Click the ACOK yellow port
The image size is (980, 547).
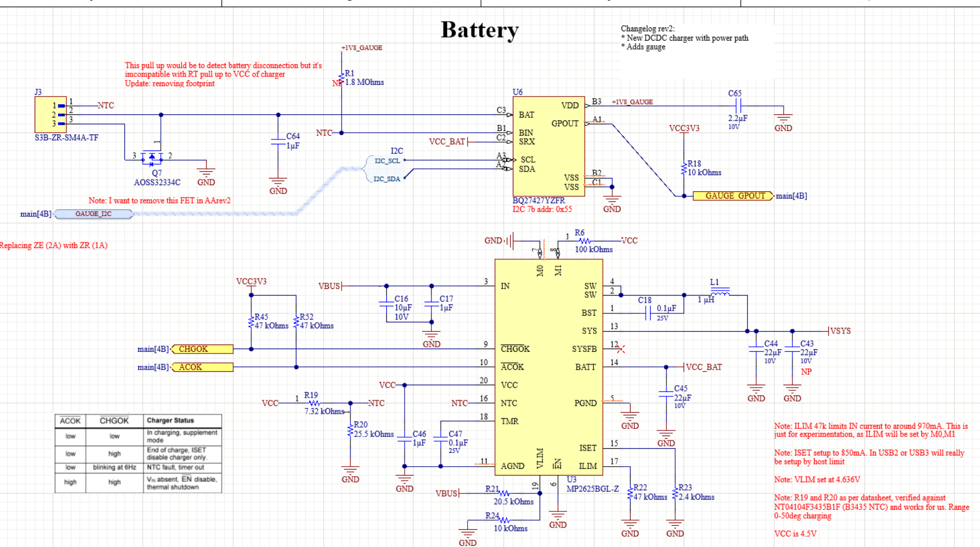202,367
